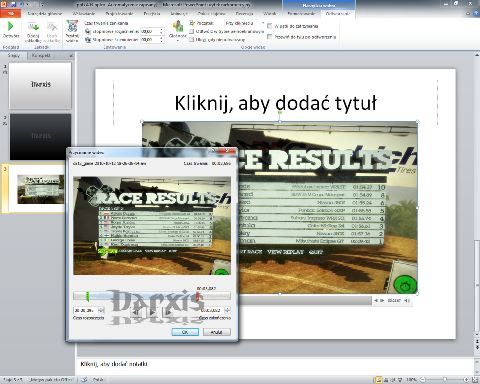Click the red end trim marker in dialog
Image resolution: width=480 pixels, height=384 pixels.
click(198, 296)
